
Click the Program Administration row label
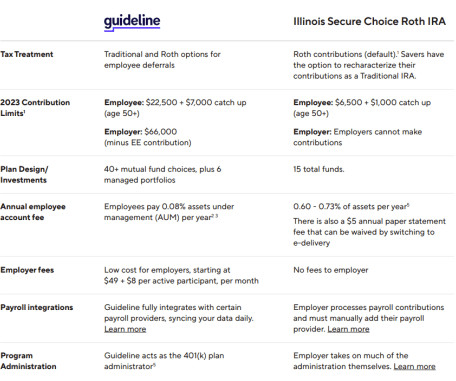[28, 361]
